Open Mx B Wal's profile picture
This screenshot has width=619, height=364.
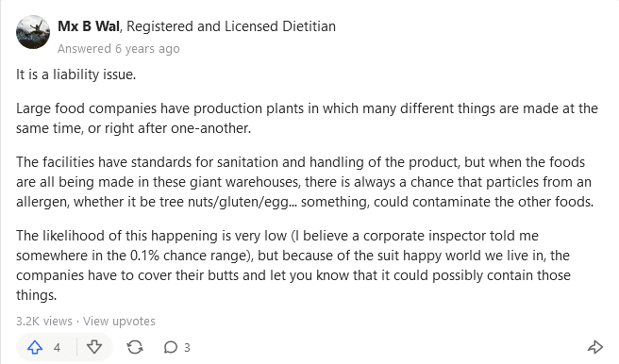(33, 32)
